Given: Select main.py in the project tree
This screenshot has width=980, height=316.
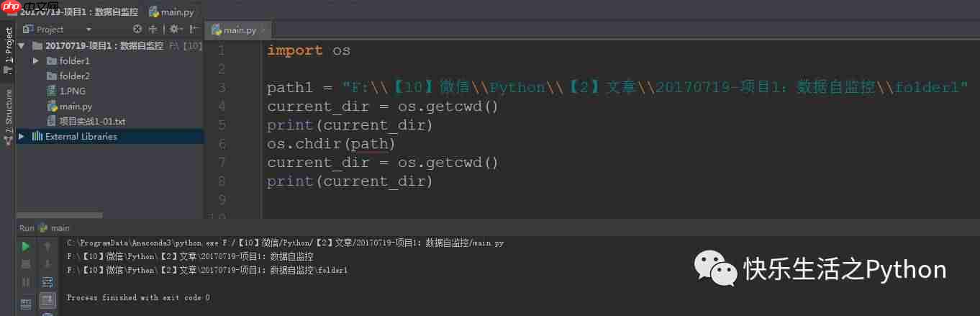Looking at the screenshot, I should (x=76, y=107).
